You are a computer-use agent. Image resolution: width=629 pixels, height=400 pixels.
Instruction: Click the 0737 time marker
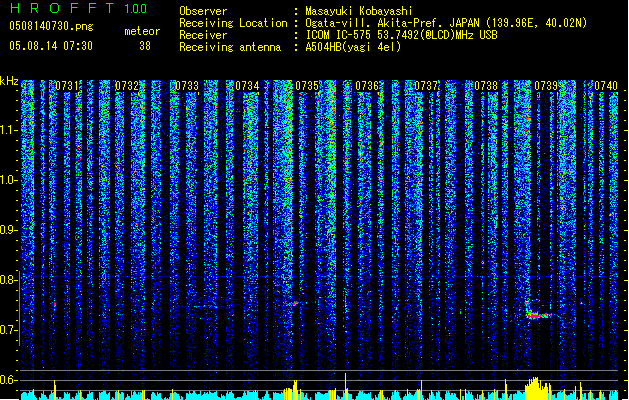pyautogui.click(x=426, y=86)
